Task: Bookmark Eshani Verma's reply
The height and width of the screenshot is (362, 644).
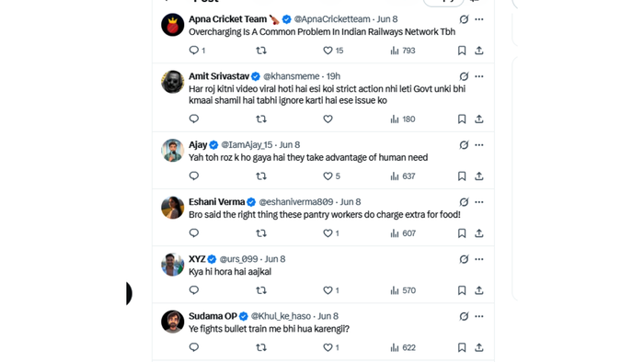Action: [x=462, y=233]
